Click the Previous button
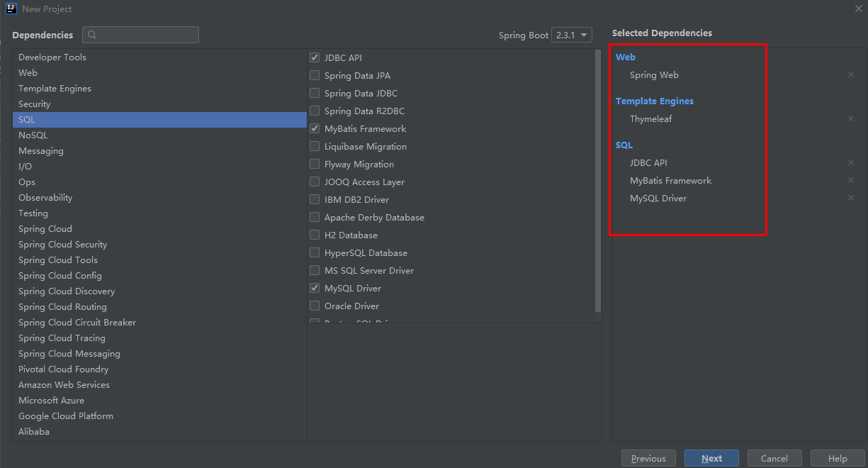 (x=648, y=458)
